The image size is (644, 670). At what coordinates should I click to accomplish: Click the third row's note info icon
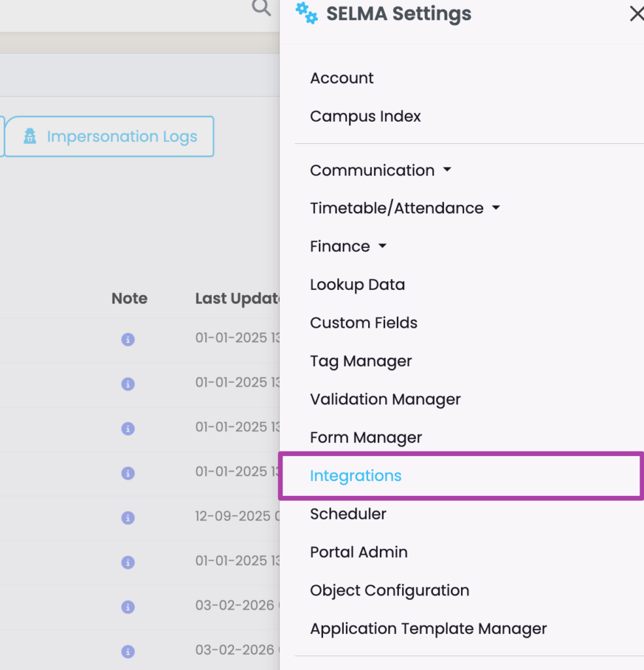pyautogui.click(x=128, y=429)
